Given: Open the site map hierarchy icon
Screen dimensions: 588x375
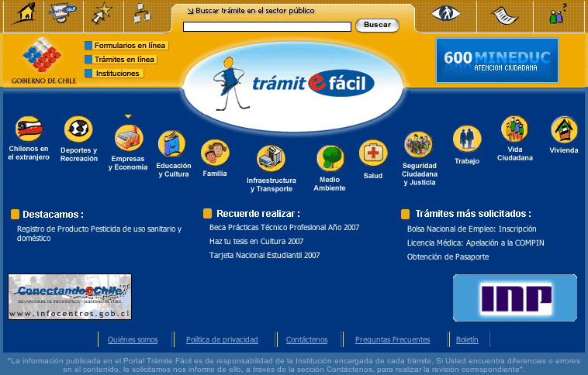Looking at the screenshot, I should [143, 13].
